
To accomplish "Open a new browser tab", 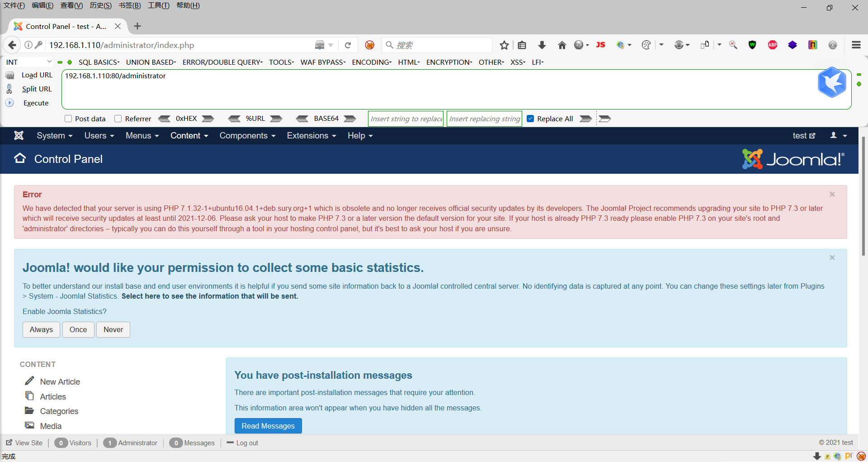I will [137, 26].
